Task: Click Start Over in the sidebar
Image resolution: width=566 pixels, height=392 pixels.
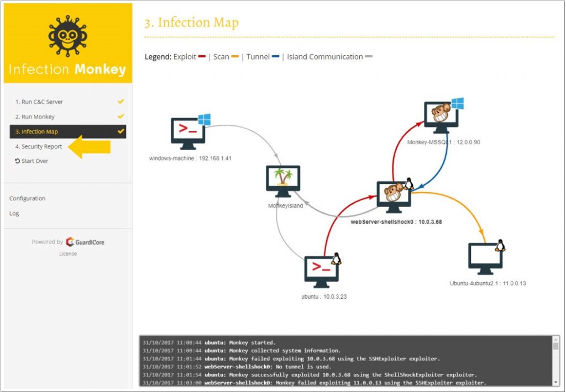Action: point(35,161)
